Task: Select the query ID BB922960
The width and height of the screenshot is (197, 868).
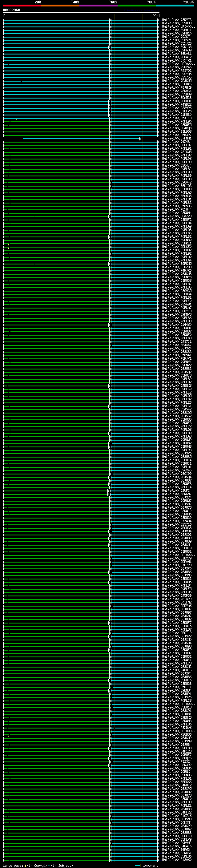Action: coord(11,10)
